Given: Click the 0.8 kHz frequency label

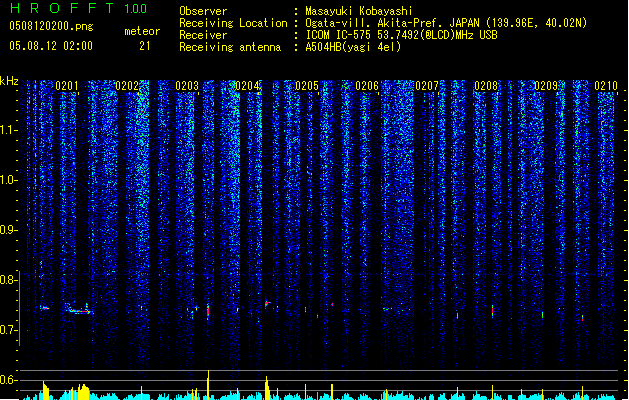Looking at the screenshot, I should click(x=8, y=280).
